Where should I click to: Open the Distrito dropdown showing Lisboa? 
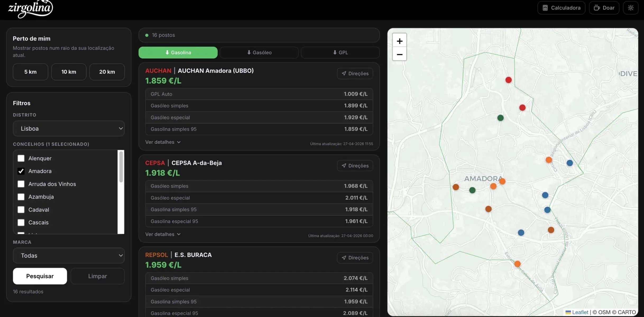point(69,129)
